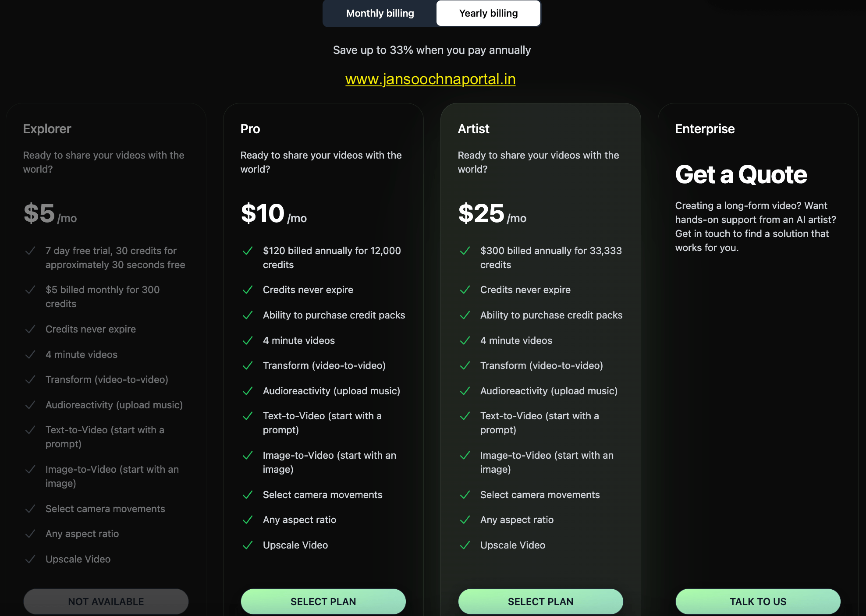Click Pro 'Upscale Video' text

pos(295,545)
